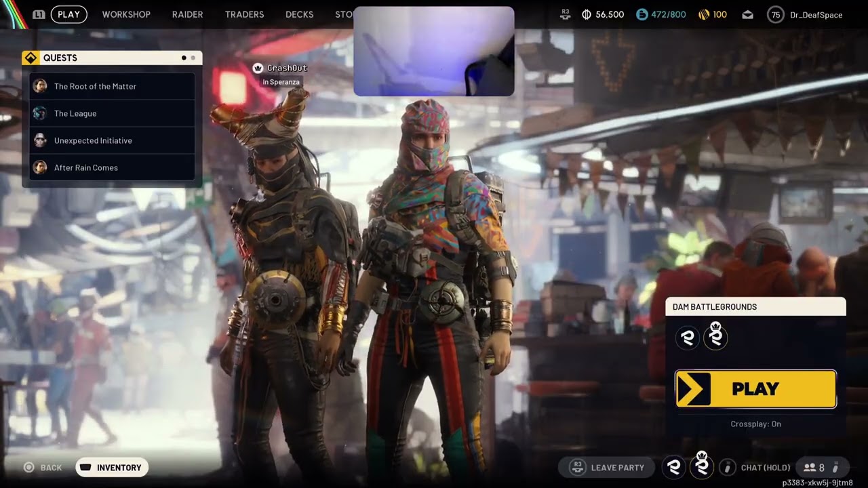Click the blue currency icon beside 472/800
The width and height of the screenshot is (868, 488).
(x=642, y=14)
